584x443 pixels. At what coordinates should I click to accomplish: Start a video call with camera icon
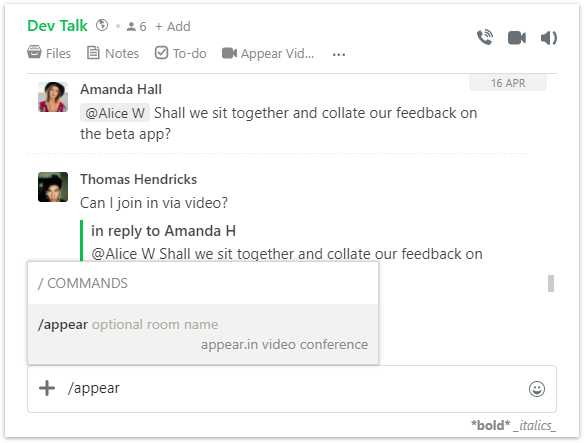pyautogui.click(x=517, y=38)
